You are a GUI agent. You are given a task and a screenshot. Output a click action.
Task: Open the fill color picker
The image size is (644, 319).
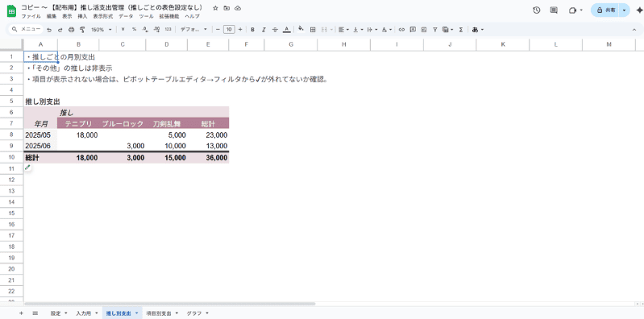(301, 30)
